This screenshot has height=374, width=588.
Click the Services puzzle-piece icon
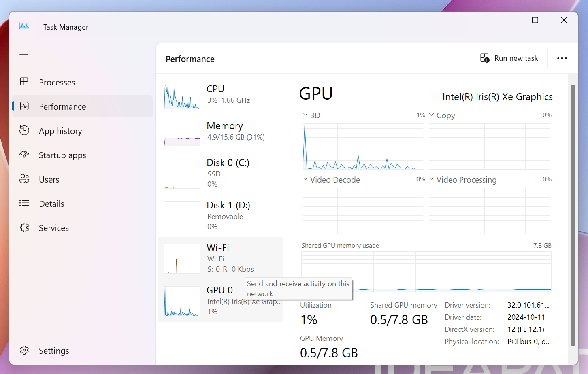click(24, 227)
